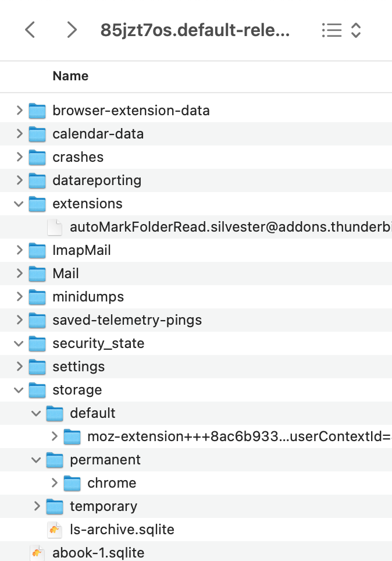Collapse the storage folder

coord(19,390)
